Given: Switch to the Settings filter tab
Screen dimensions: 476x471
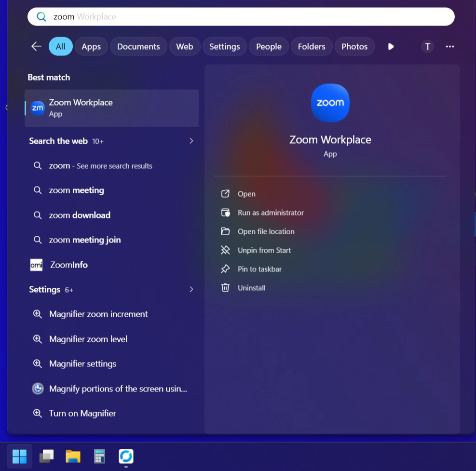Looking at the screenshot, I should [225, 46].
